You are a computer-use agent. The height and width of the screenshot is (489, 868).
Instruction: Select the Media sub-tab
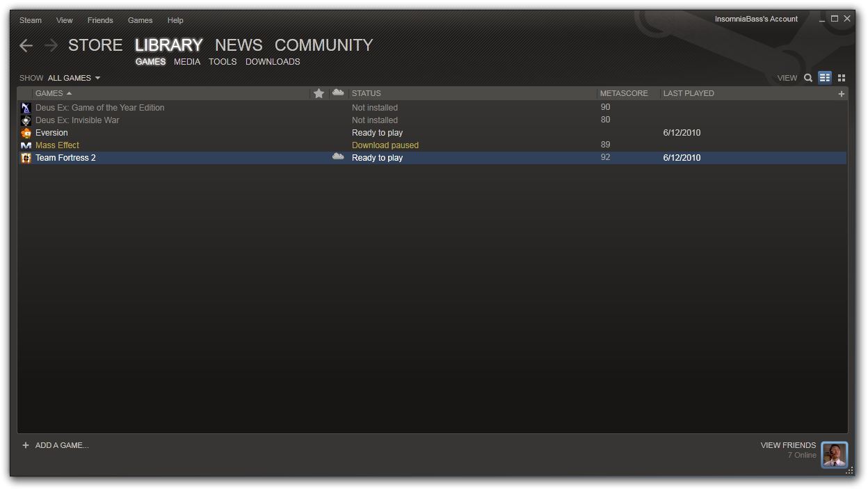click(x=187, y=62)
